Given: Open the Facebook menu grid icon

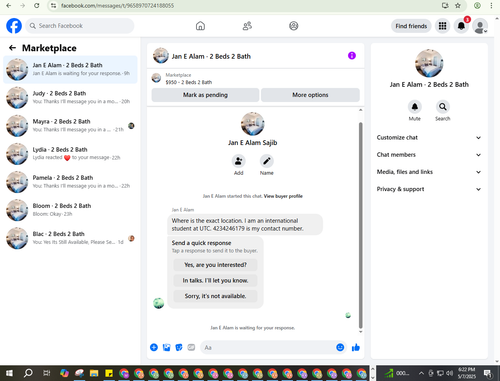Looking at the screenshot, I should click(x=442, y=26).
